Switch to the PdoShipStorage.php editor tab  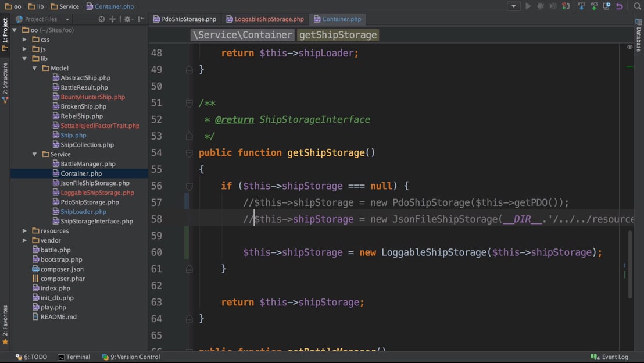(185, 19)
